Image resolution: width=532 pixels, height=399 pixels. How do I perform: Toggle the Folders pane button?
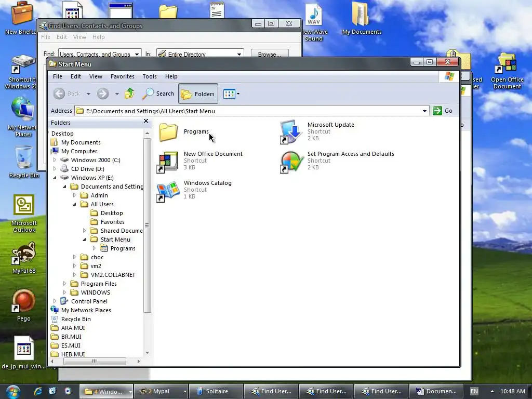click(198, 94)
